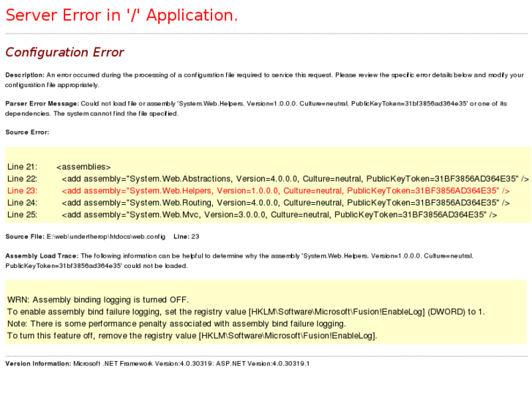532x399 pixels.
Task: Click Line 21 with the assemblies tag
Action: 59,167
